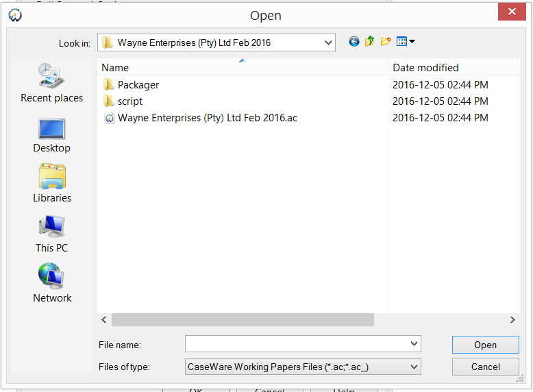Sort files by the Name column
The width and height of the screenshot is (533, 392).
point(243,67)
